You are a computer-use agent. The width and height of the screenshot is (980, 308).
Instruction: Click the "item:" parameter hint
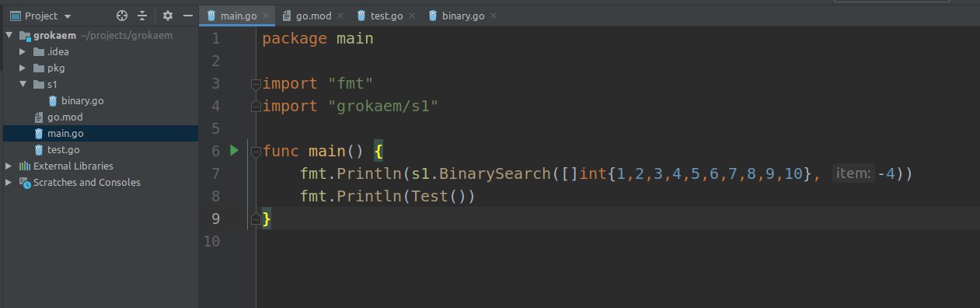(853, 174)
